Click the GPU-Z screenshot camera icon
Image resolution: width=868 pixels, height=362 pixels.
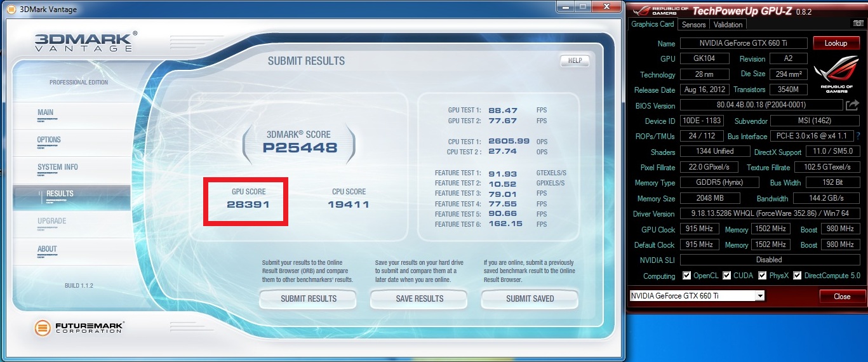tap(858, 24)
